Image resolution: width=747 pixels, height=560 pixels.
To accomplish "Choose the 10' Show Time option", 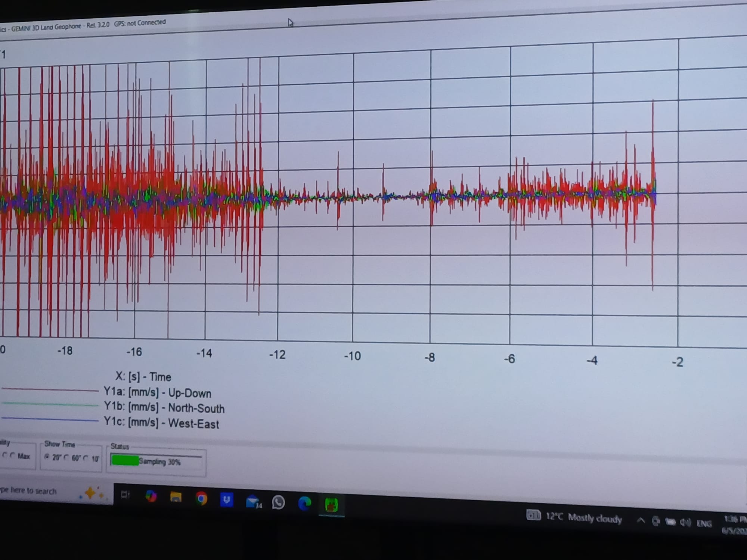I will (86, 458).
